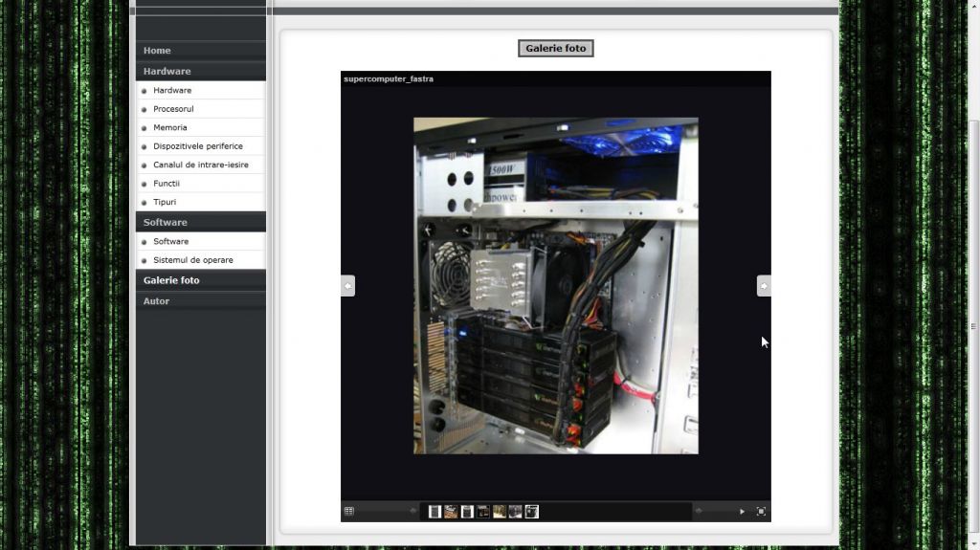Click the previous image arrow in gallery
This screenshot has height=550, width=980.
pos(348,286)
